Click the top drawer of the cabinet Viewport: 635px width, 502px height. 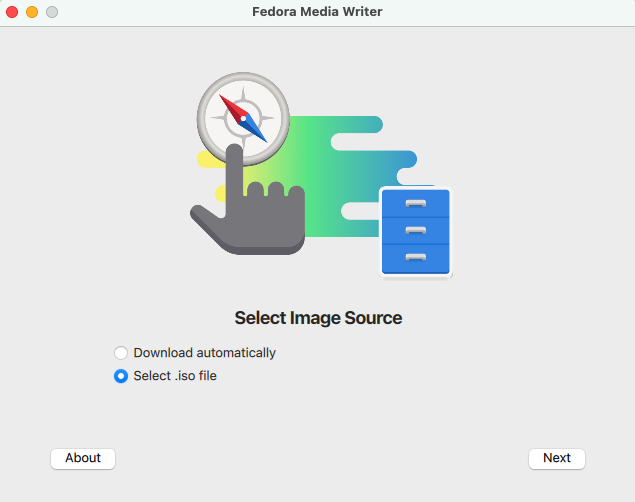416,205
